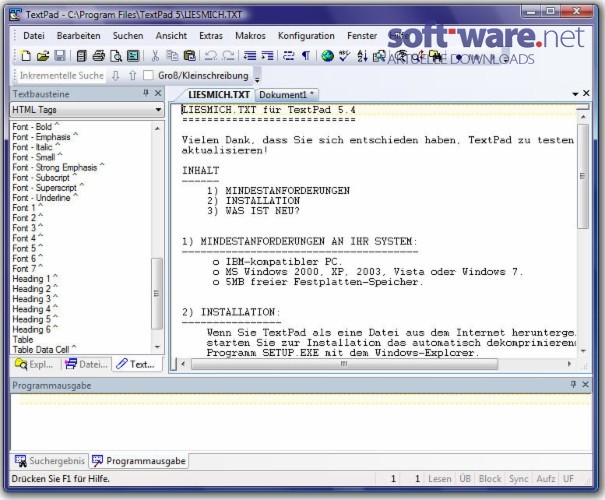Click the compare files icon
This screenshot has width=605, height=500.
[x=379, y=56]
